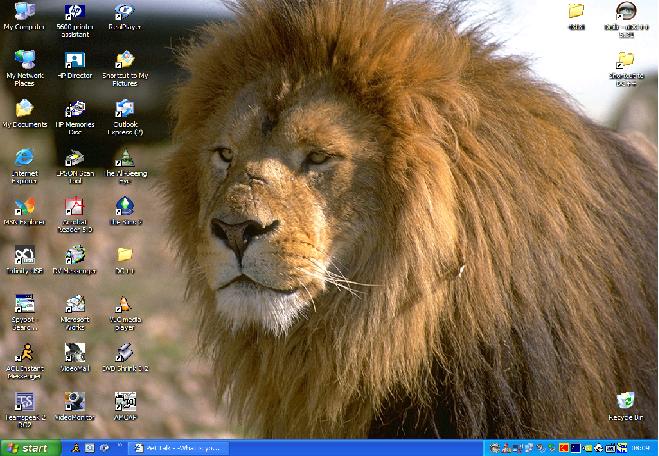The height and width of the screenshot is (456, 659).
Task: Launch AOL Instant Messenger icon
Action: 24,352
